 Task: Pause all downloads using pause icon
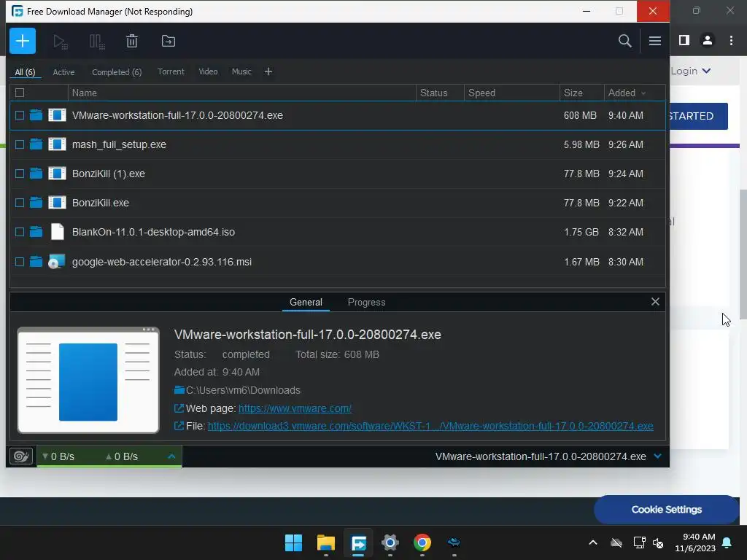coord(97,42)
